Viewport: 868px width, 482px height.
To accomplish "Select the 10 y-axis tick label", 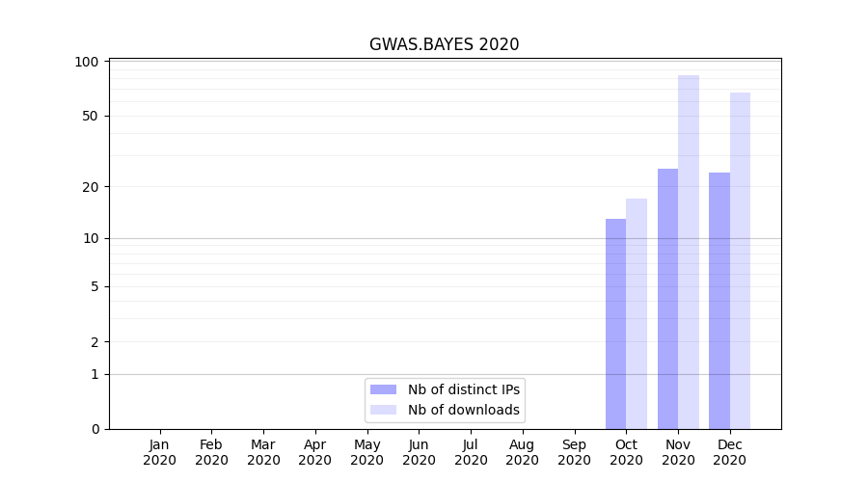I will [90, 238].
